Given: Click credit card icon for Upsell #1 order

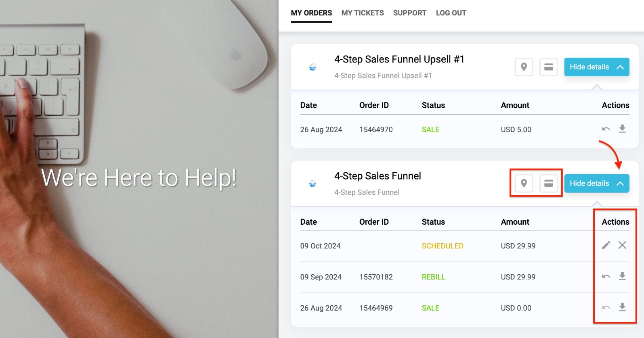Looking at the screenshot, I should (548, 67).
